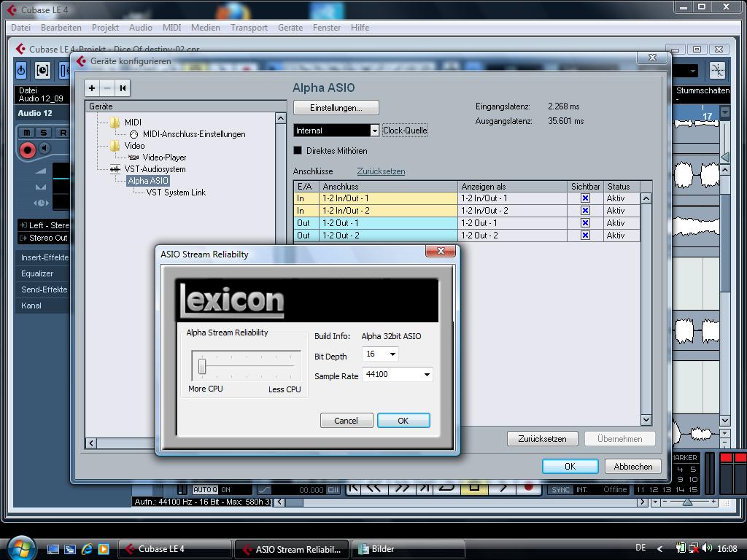Click the pan icon in the inspector
This screenshot has width=747, height=560.
click(x=41, y=187)
